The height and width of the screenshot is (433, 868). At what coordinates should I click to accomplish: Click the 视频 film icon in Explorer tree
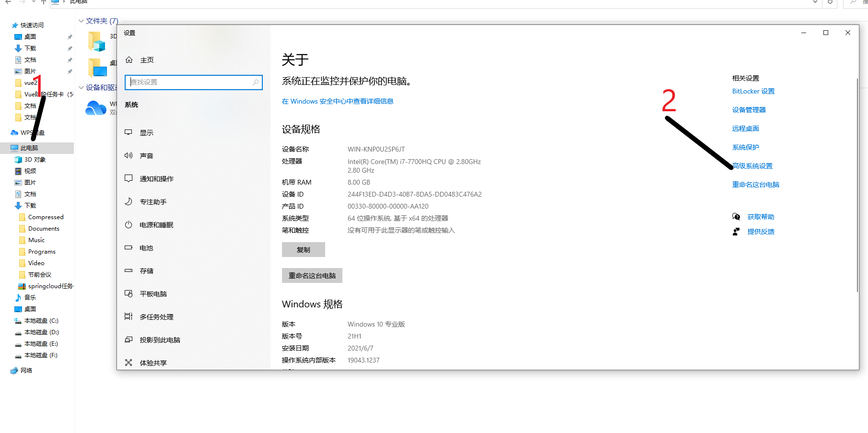click(x=18, y=171)
